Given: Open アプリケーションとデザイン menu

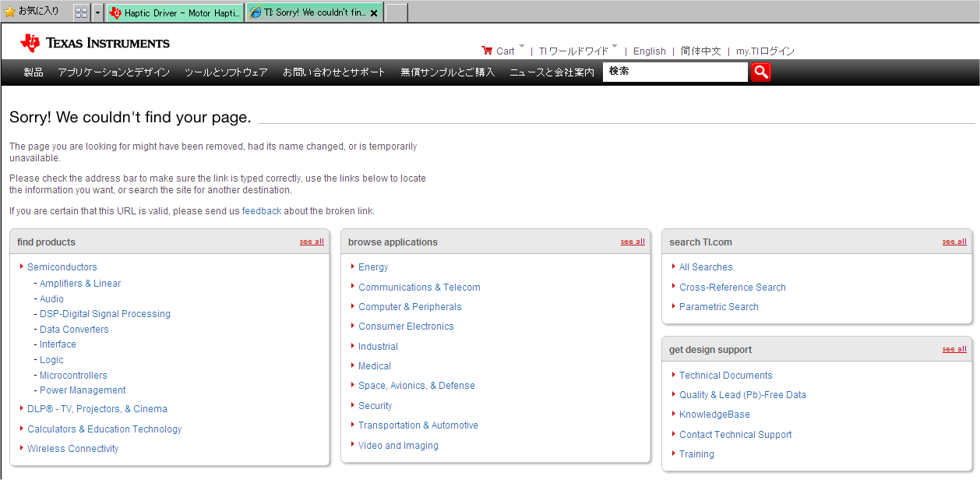Looking at the screenshot, I should point(114,72).
